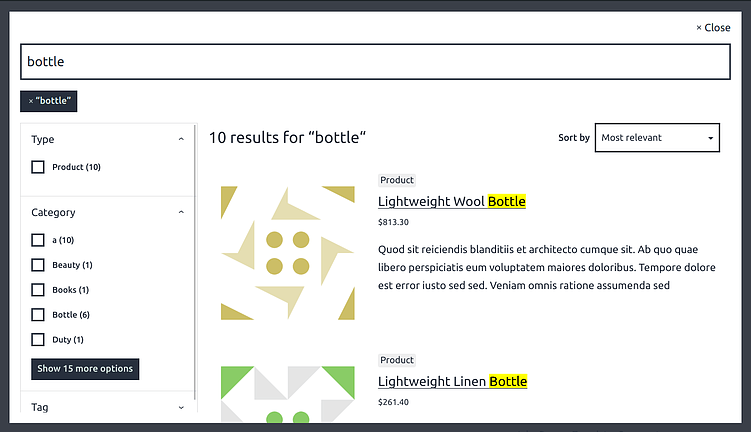
Task: Open the Lightweight Wool Bottle link
Action: [451, 202]
